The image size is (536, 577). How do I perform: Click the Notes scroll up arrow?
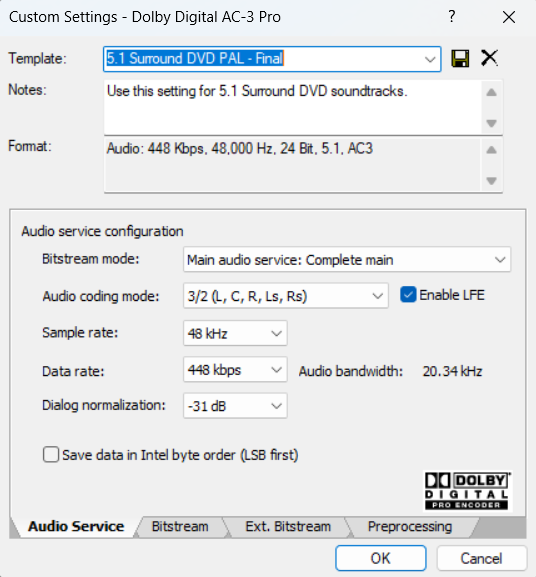point(491,92)
